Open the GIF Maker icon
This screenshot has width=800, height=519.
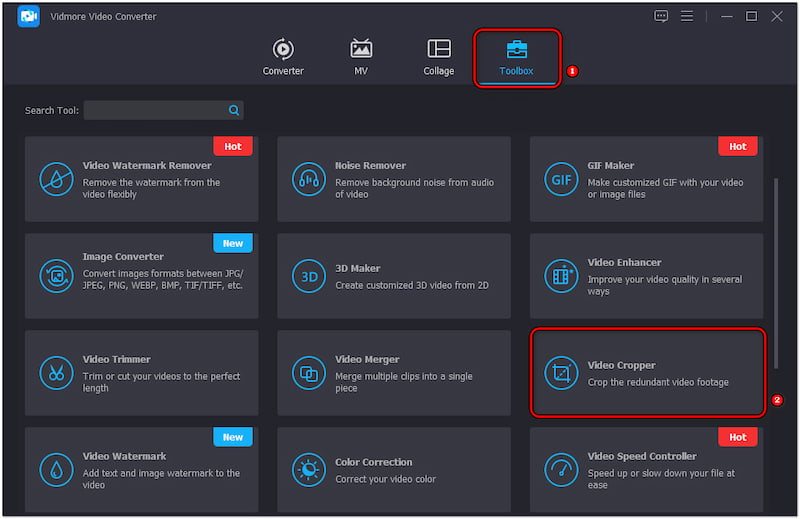pyautogui.click(x=561, y=180)
